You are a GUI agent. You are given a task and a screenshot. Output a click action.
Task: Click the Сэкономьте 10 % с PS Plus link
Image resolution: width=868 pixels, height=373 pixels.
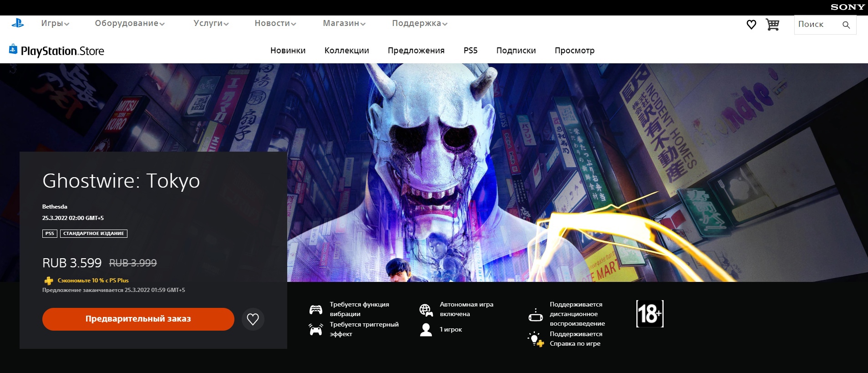coord(93,281)
